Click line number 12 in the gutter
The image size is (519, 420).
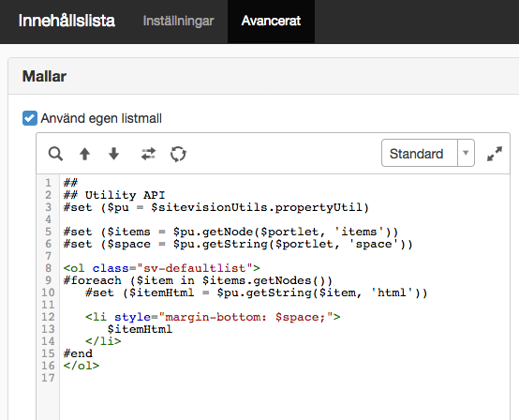pos(48,317)
